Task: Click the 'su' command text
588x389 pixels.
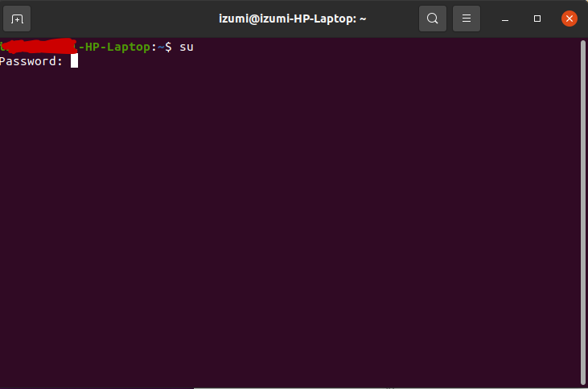Action: pos(186,48)
